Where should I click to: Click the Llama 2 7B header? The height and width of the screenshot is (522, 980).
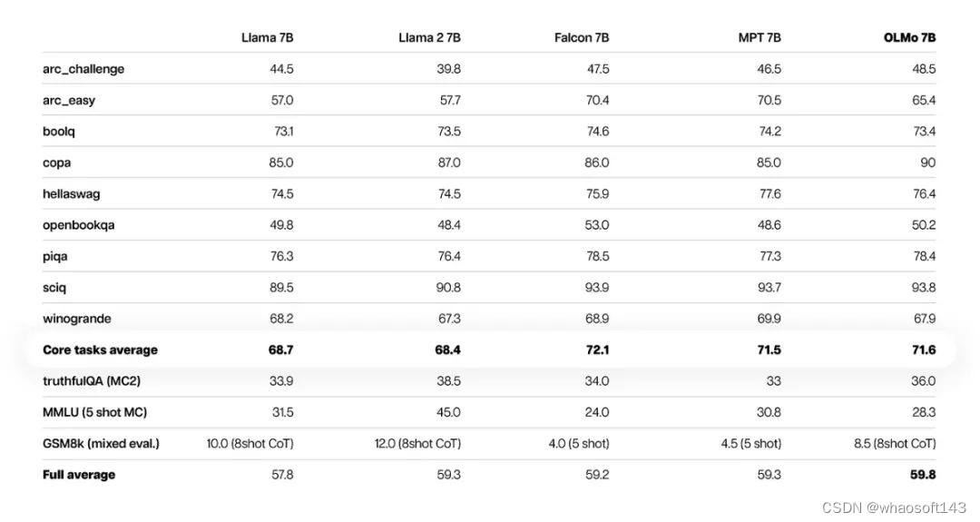click(429, 37)
